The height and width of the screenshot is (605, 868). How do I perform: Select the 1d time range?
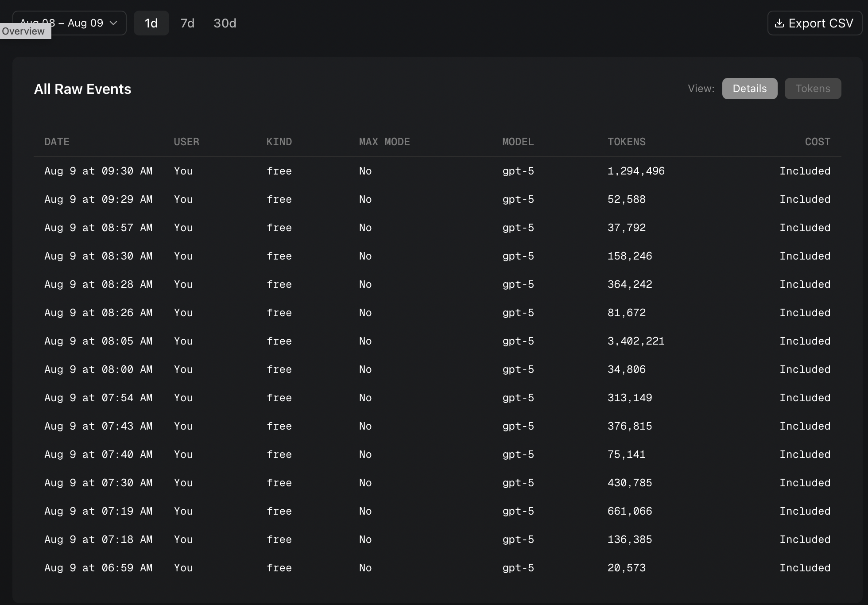151,23
